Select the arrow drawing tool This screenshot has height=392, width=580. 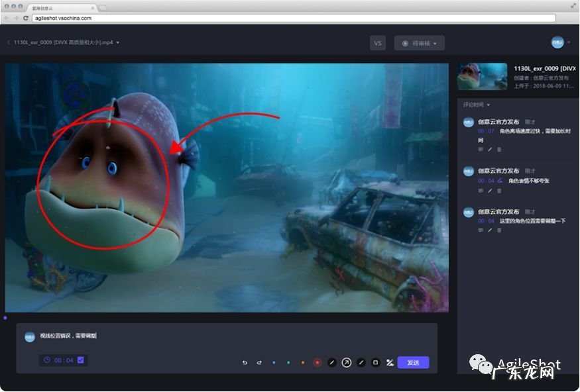[347, 363]
